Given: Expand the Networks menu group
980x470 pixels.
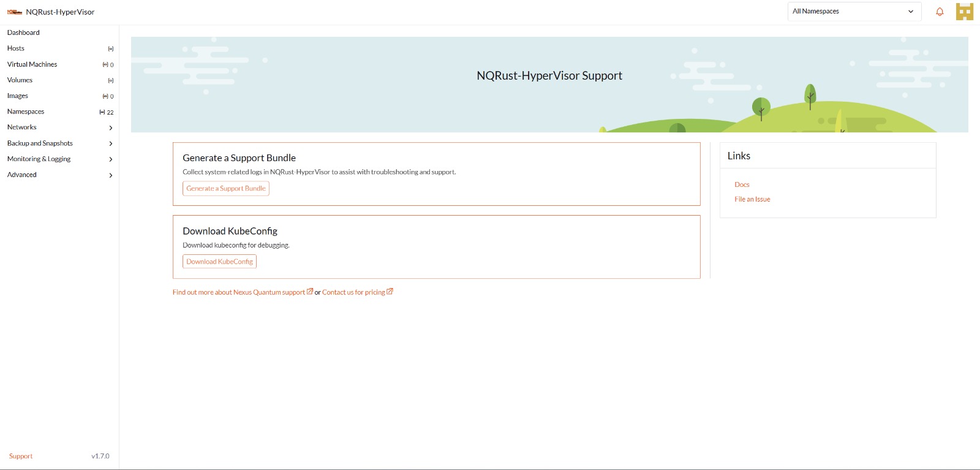Looking at the screenshot, I should point(59,127).
